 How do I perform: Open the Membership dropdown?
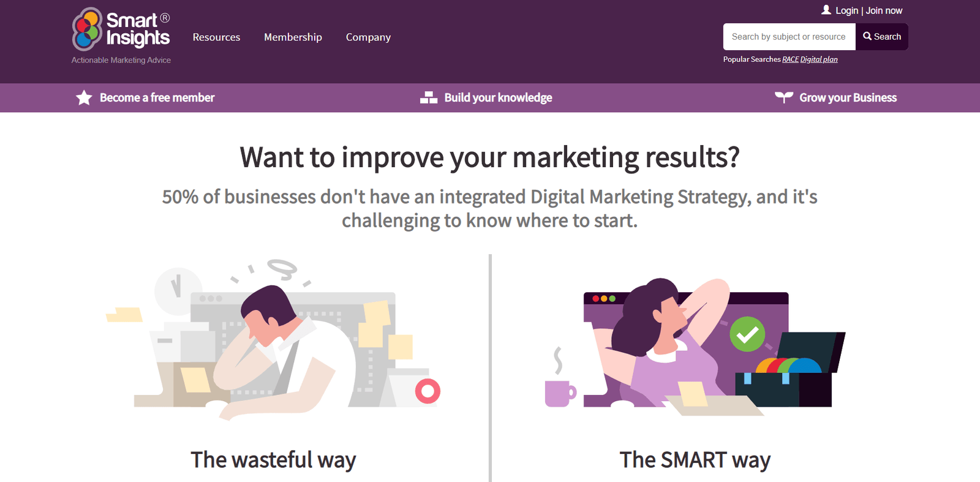pos(293,37)
